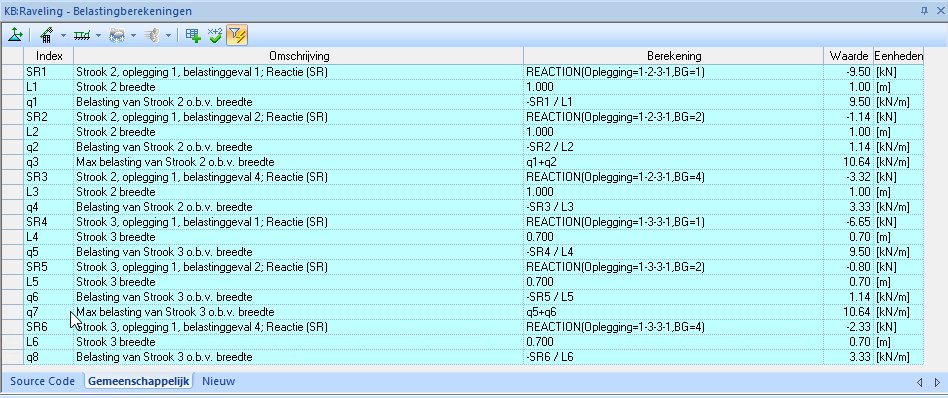Click the snow load cloud icon
The width and height of the screenshot is (948, 398).
point(117,35)
